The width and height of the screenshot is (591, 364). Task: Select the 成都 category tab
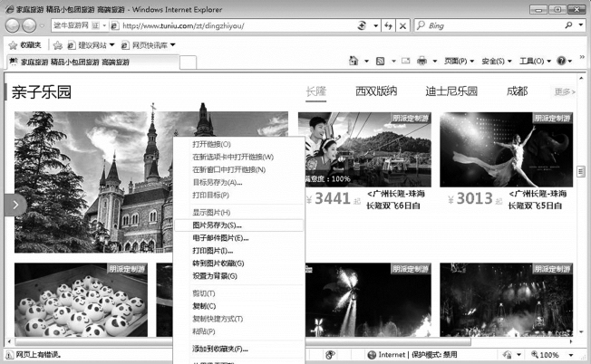click(517, 91)
